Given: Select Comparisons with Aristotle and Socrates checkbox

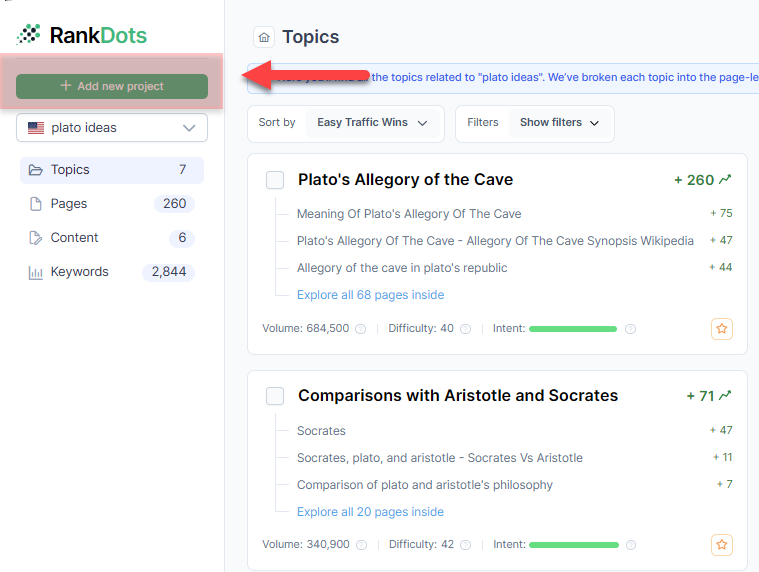Looking at the screenshot, I should [x=275, y=396].
